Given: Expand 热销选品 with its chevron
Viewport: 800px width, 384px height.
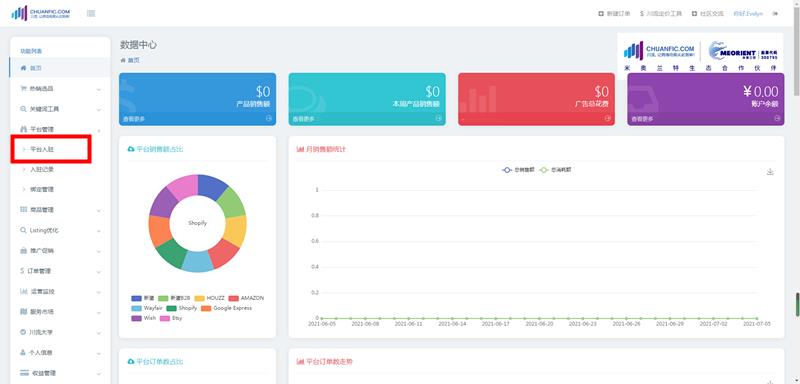Looking at the screenshot, I should [x=98, y=89].
